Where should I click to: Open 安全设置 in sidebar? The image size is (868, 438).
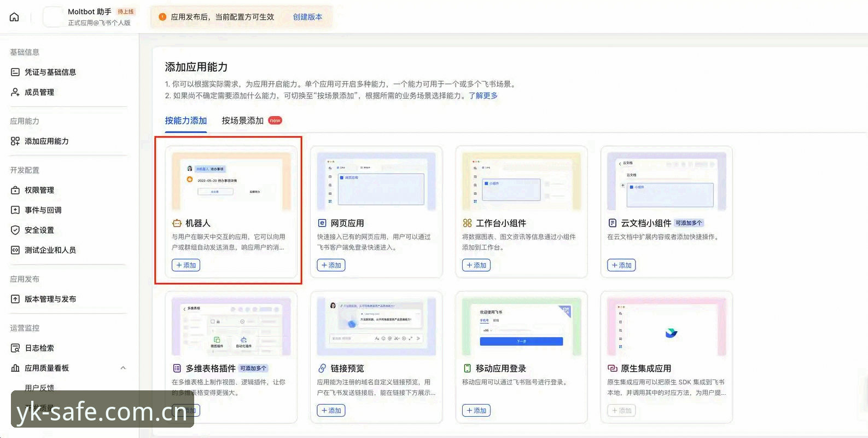pyautogui.click(x=39, y=230)
